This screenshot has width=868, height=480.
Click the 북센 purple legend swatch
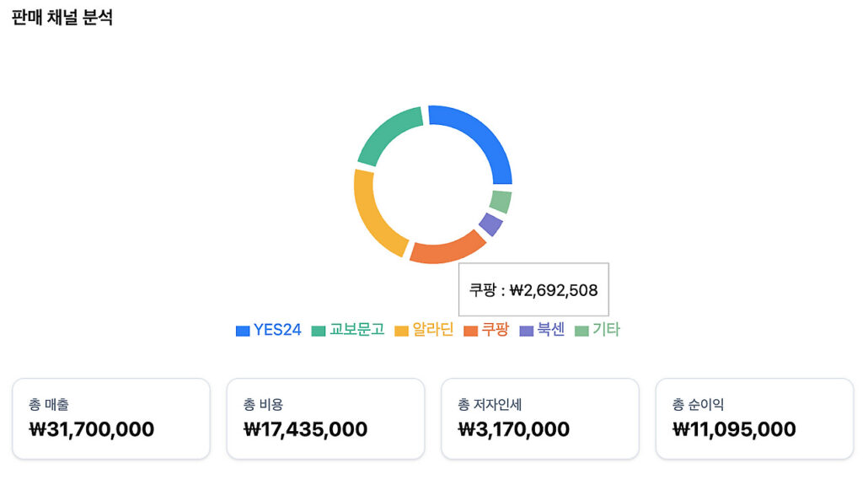click(x=528, y=331)
